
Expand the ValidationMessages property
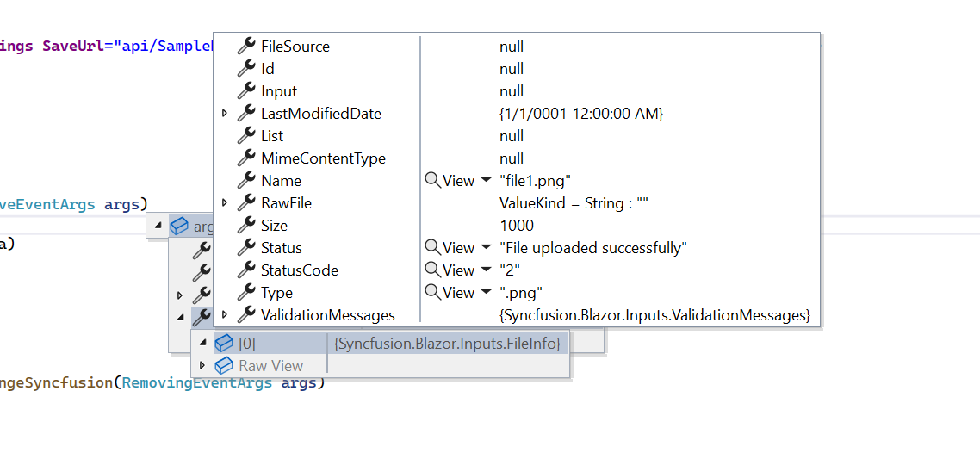[225, 315]
